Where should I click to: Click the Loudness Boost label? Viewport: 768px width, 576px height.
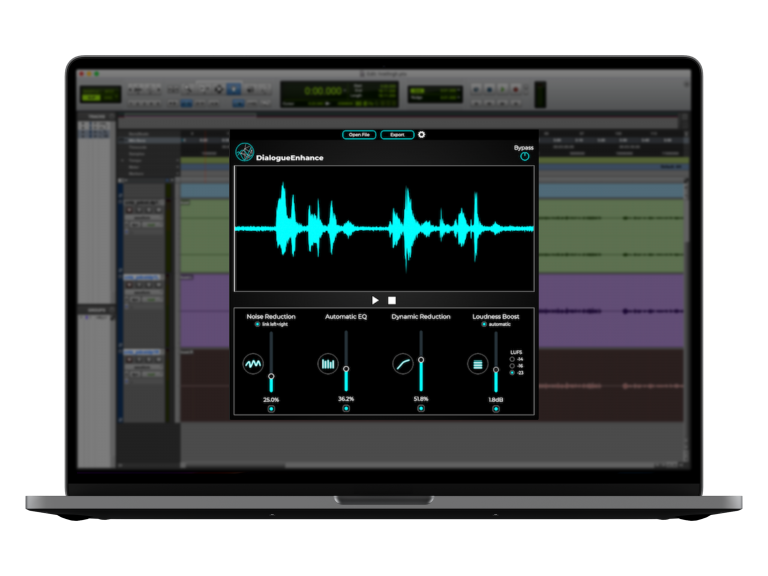coord(496,316)
